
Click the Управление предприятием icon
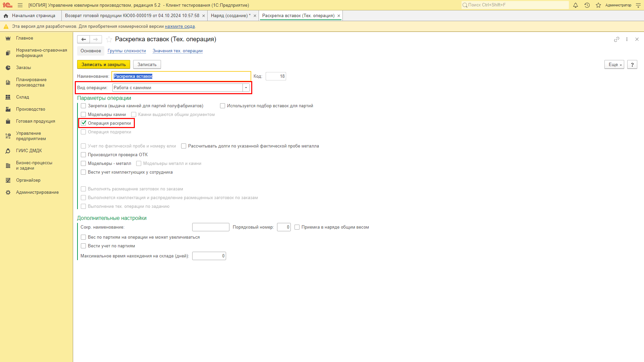point(8,136)
